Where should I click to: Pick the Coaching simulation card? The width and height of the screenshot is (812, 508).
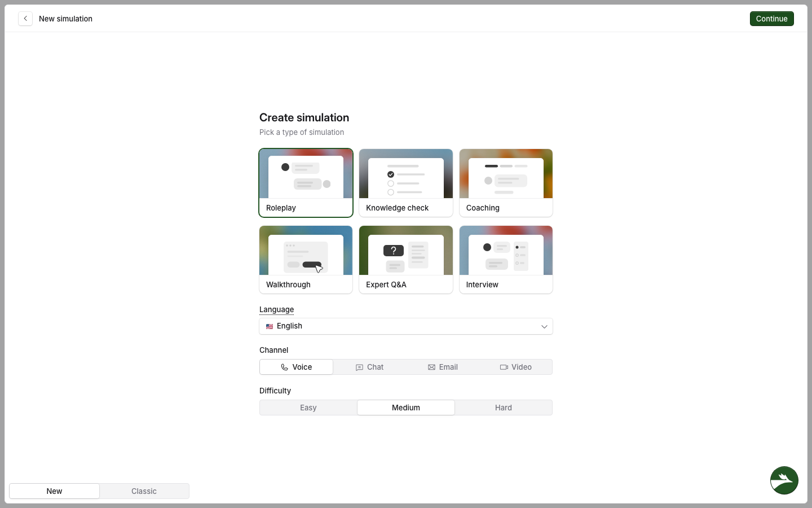(x=506, y=183)
